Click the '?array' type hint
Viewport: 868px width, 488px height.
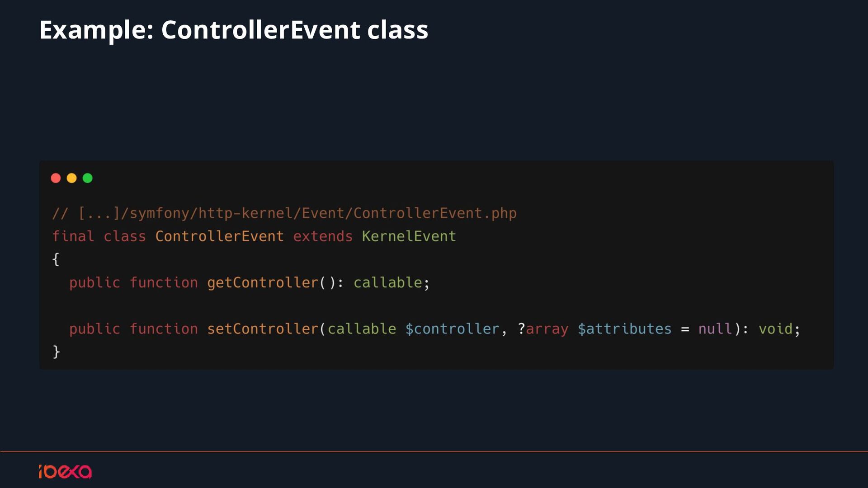click(x=543, y=328)
